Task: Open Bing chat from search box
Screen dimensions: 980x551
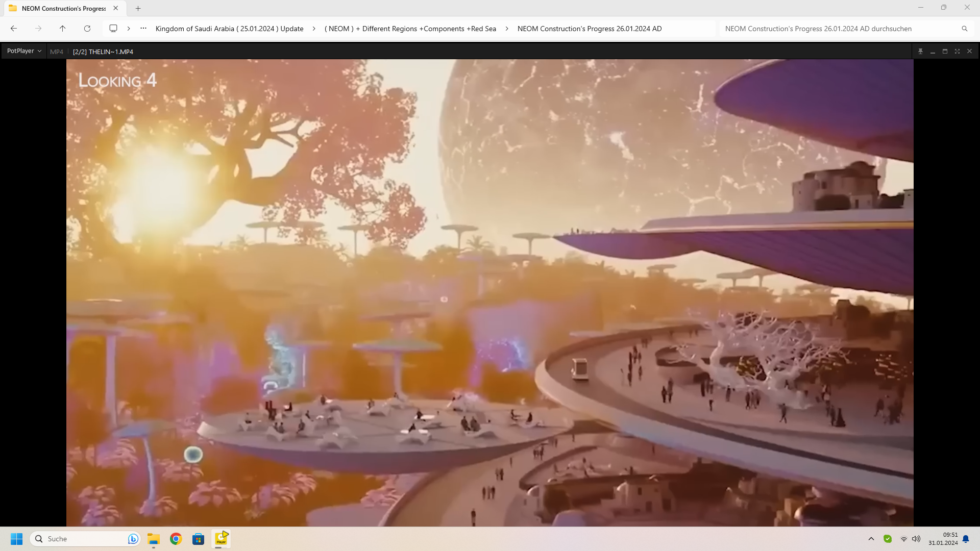Action: click(x=133, y=539)
